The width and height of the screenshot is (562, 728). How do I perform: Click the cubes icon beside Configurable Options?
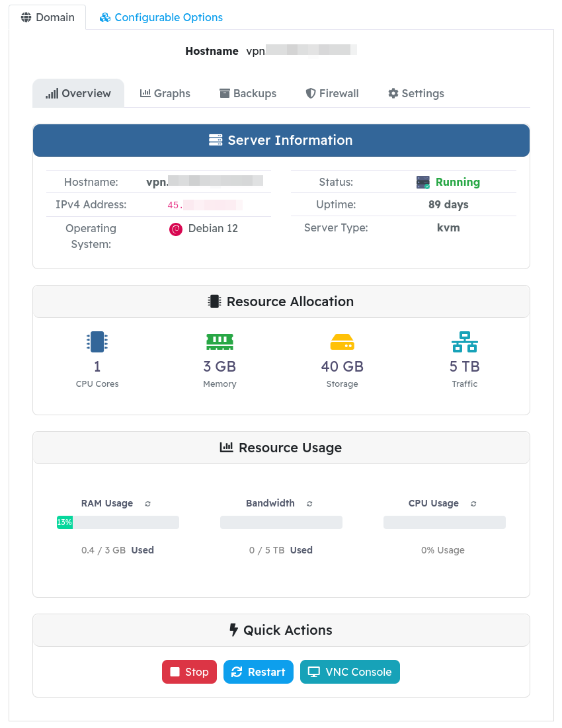click(x=105, y=17)
